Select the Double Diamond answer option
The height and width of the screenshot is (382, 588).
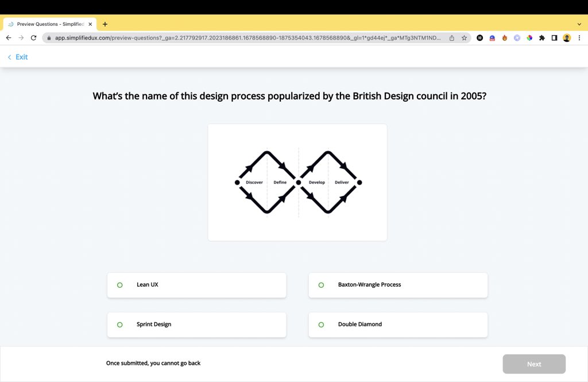coord(397,324)
